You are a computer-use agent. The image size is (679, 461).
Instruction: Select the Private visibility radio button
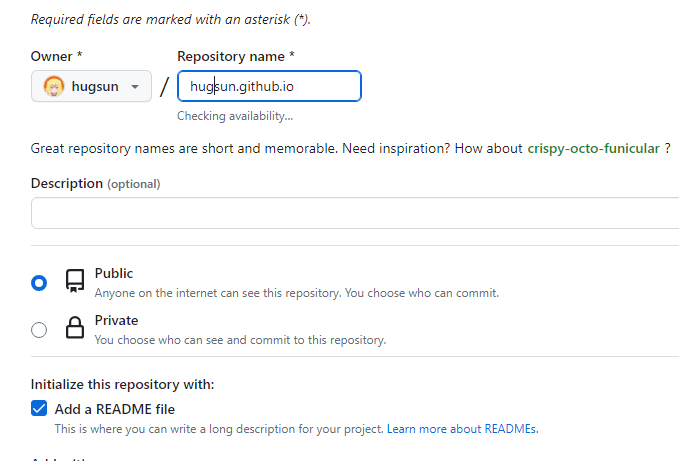coord(39,330)
